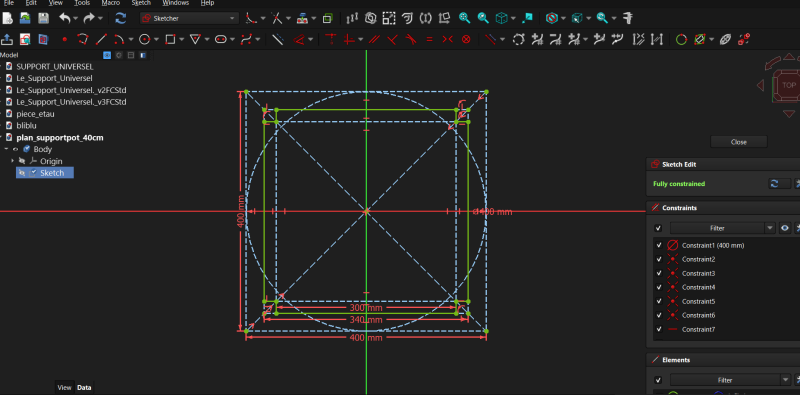Viewport: 800px width, 395px height.
Task: Uncheck Constraint1 (400 mm) checkbox
Action: click(x=659, y=245)
